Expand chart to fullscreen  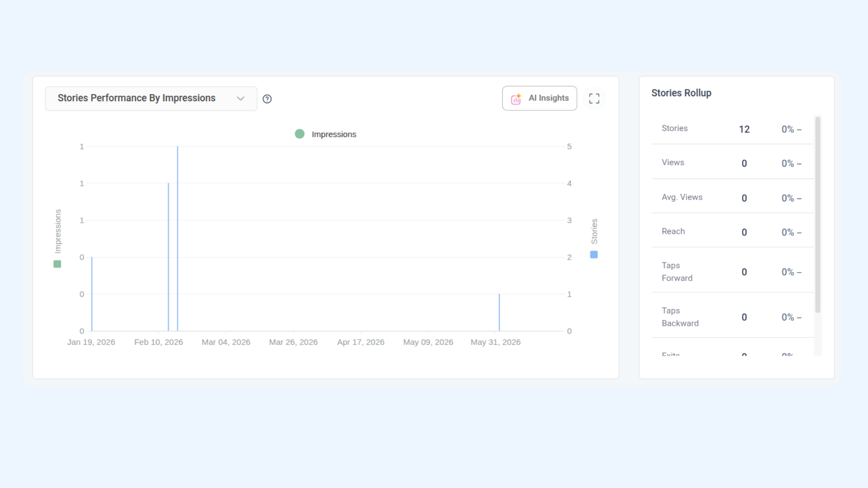coord(594,99)
